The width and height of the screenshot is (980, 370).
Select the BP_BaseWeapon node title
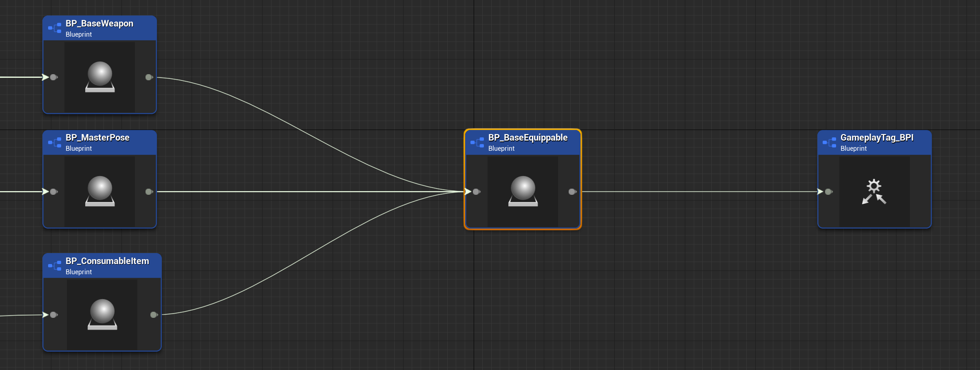point(99,24)
